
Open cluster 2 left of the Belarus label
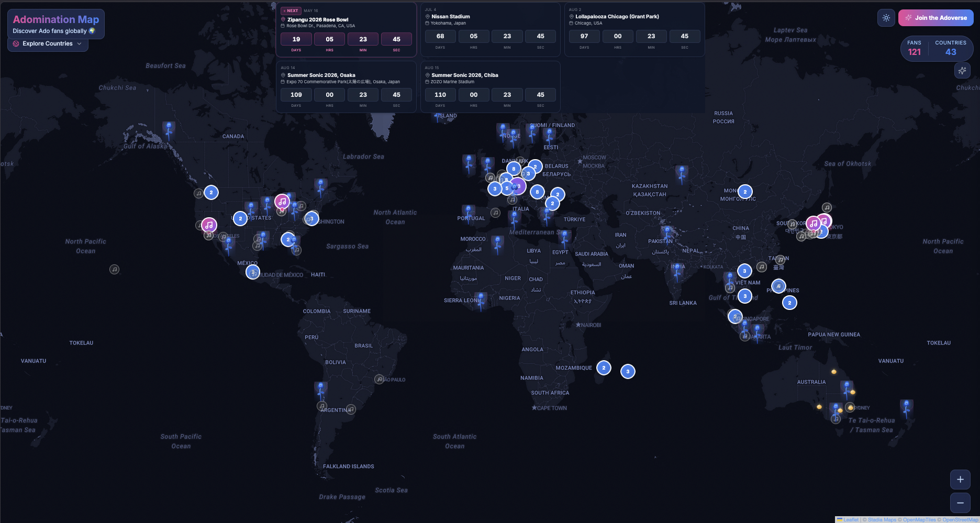pos(535,166)
